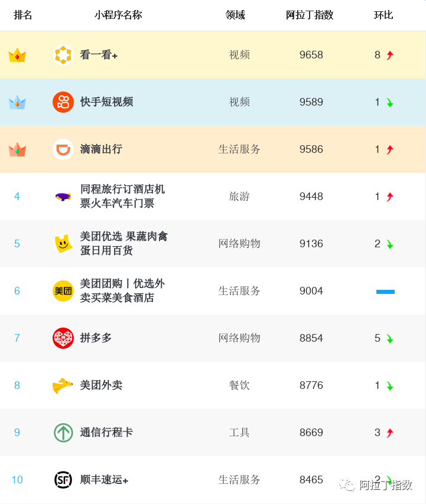
Task: Click rank number 4 in ranking column
Action: coord(17,197)
